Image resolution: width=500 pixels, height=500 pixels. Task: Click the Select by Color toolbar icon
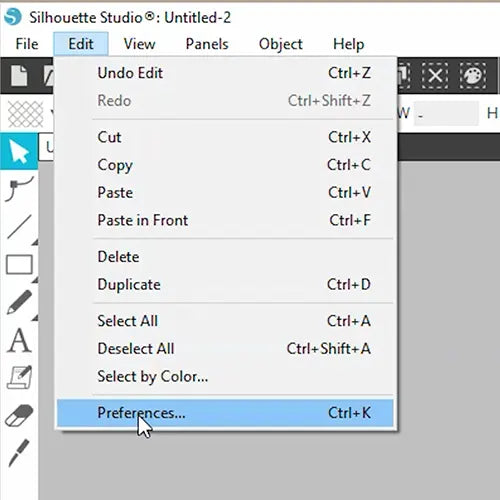click(473, 76)
